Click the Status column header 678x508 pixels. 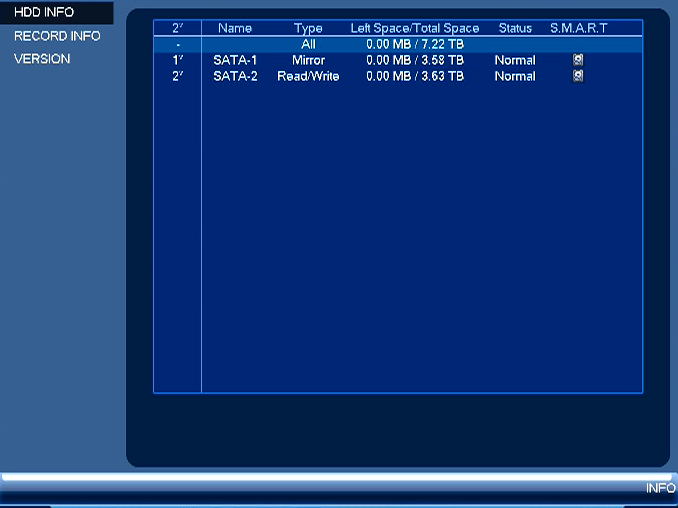515,28
